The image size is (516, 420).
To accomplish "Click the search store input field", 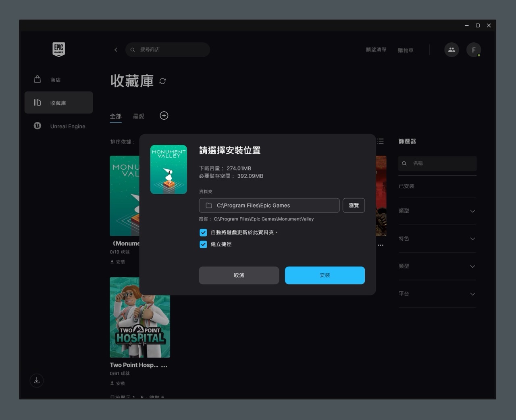I will point(168,50).
